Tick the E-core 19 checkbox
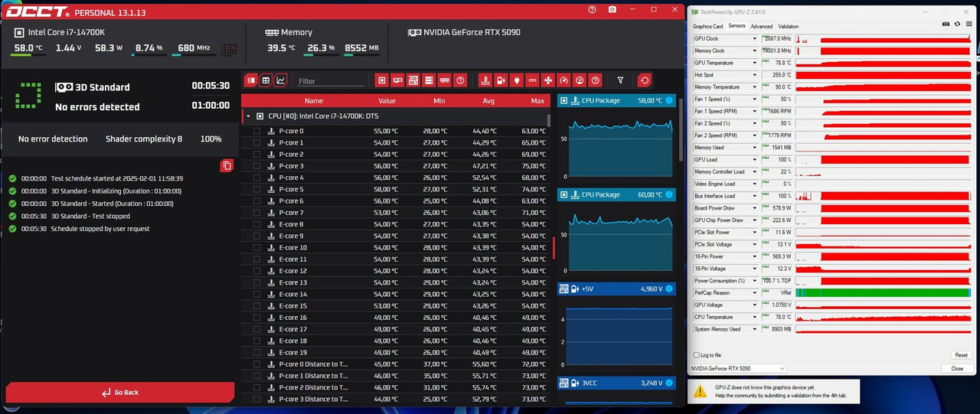980x414 pixels. 257,353
